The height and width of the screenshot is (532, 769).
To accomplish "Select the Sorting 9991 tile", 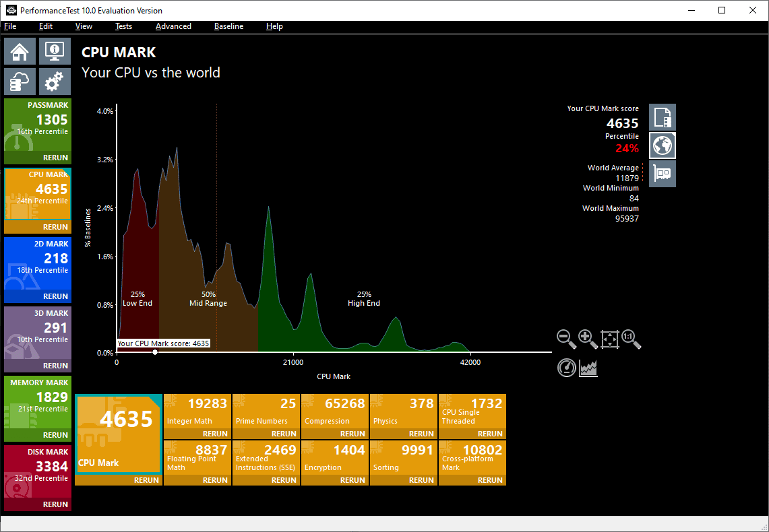I will click(x=403, y=458).
